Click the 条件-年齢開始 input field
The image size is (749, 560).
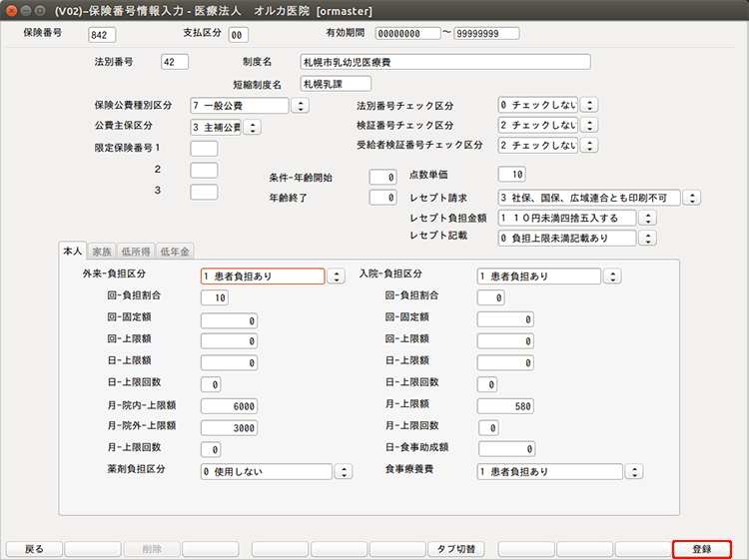(383, 177)
